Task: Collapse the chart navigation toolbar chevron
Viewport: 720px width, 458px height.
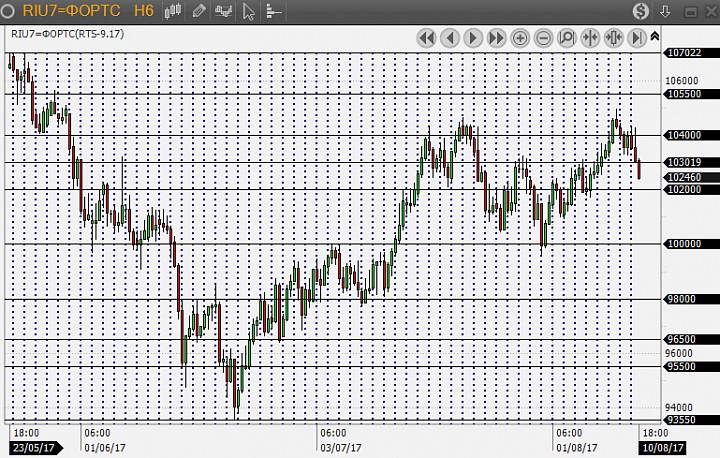Action: (655, 36)
